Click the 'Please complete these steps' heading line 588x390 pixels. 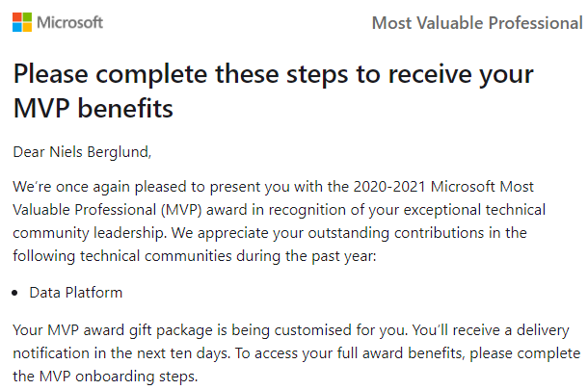tap(274, 75)
